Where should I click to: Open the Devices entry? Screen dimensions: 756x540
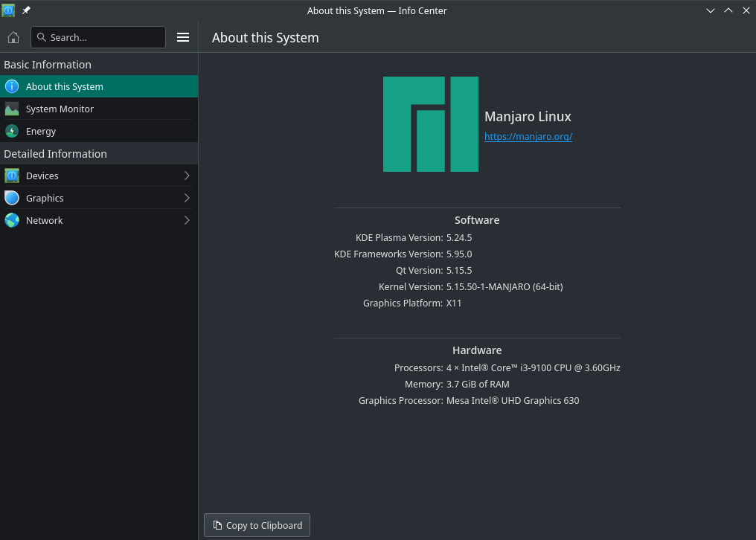99,176
